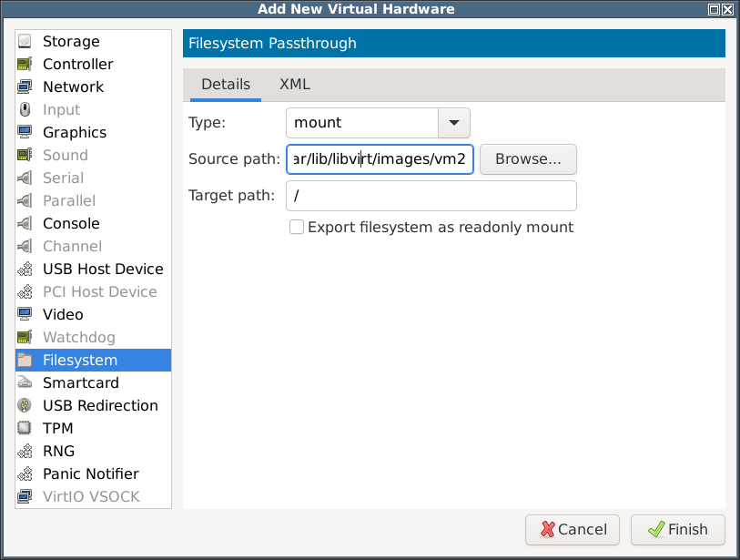This screenshot has width=740, height=560.
Task: Open the Console hardware entry icon
Action: click(x=25, y=223)
